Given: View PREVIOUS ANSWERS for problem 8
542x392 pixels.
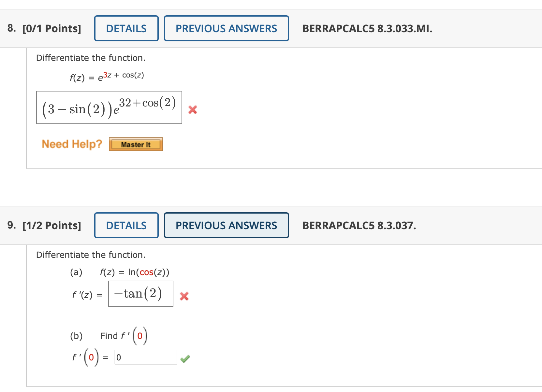Looking at the screenshot, I should [226, 28].
